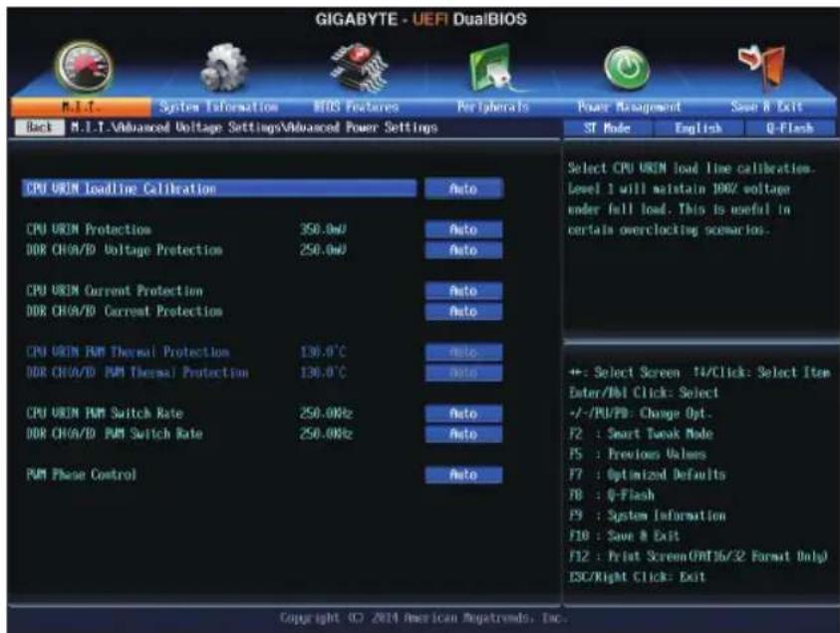Open Auto dropdown for DDR CH(A/B) PWM Switch Rate
Viewport: 840px width, 633px height.
(x=464, y=435)
